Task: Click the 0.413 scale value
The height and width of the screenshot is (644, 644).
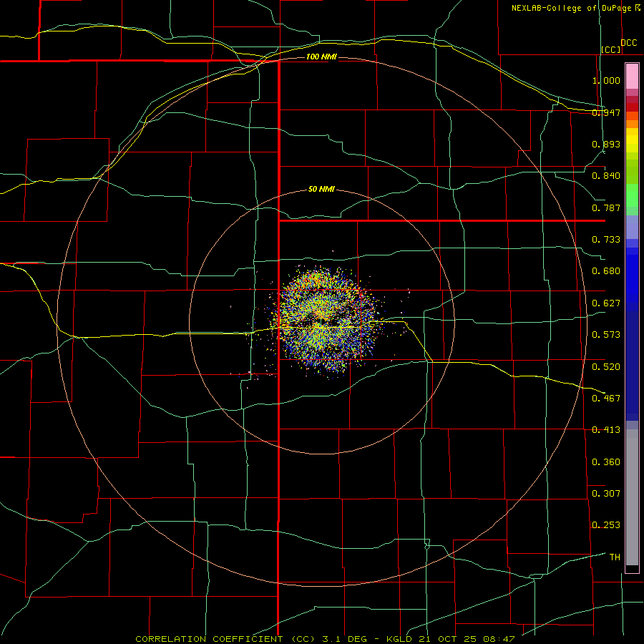Action: [x=606, y=430]
